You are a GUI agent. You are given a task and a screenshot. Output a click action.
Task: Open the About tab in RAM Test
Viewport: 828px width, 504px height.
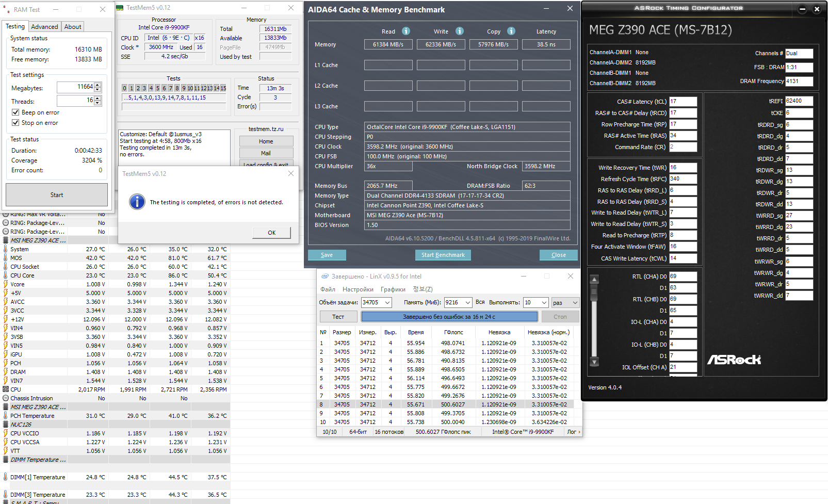click(73, 27)
